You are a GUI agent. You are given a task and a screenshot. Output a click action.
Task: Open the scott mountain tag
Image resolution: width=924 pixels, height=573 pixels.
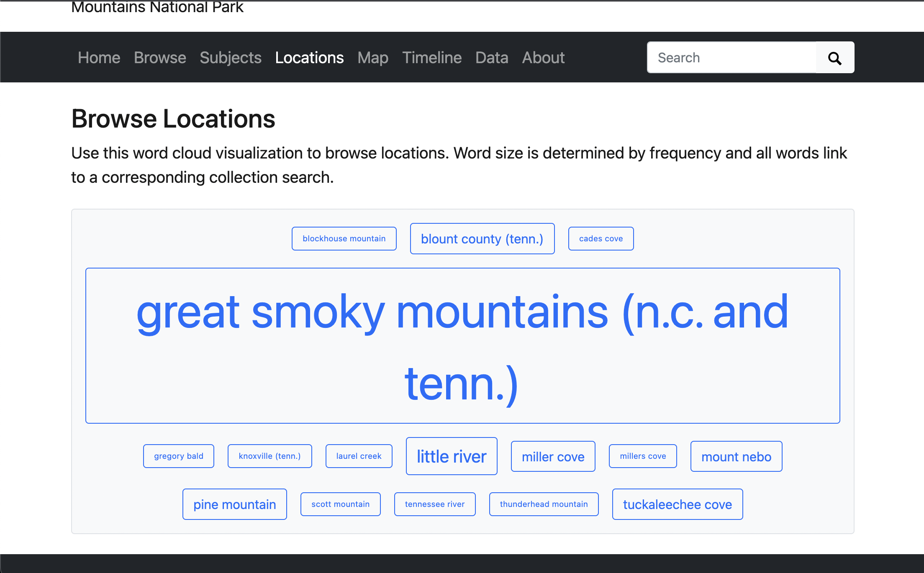[341, 504]
